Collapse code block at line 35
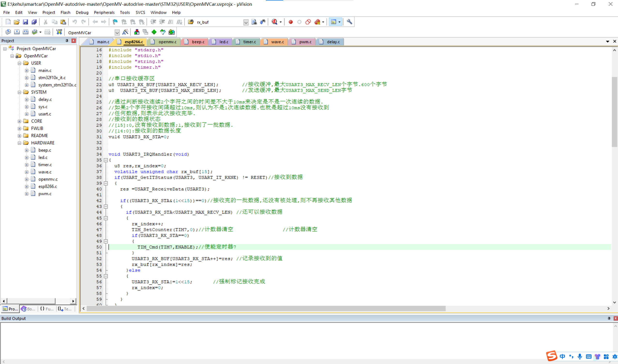 (x=106, y=160)
